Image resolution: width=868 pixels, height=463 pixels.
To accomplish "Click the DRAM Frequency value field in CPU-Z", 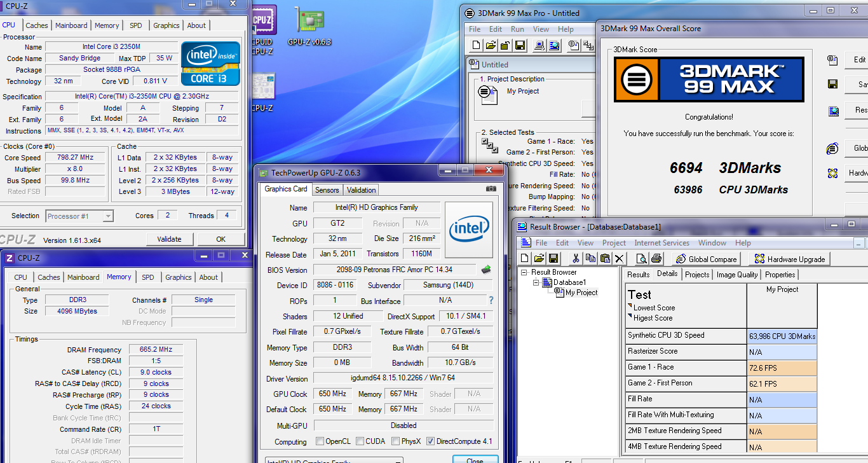I will click(156, 350).
